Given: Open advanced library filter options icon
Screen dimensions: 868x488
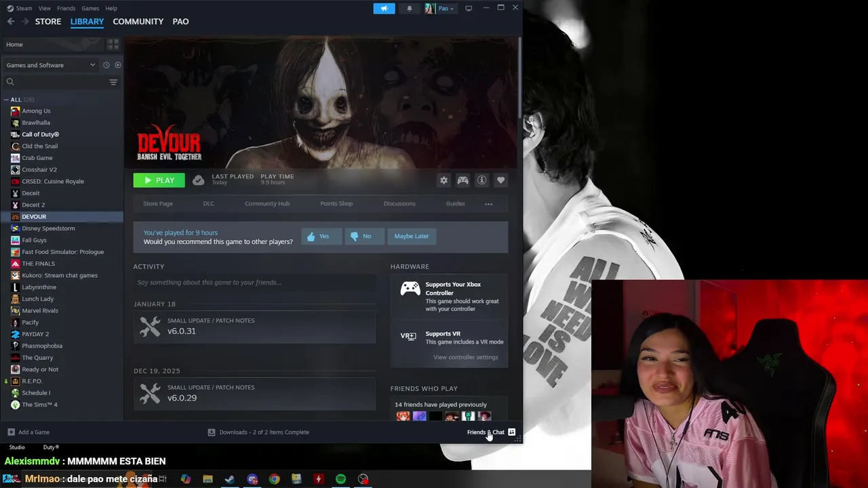Looking at the screenshot, I should 113,82.
